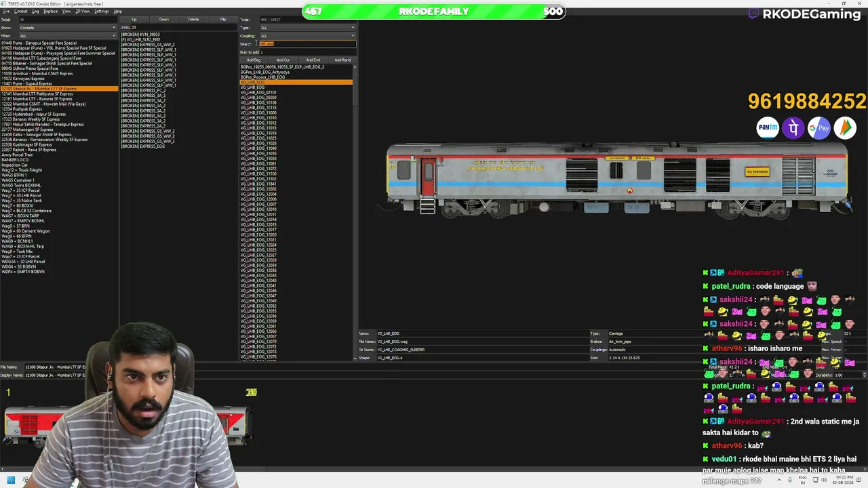Click the Delete unit button
This screenshot has width=868, height=488.
[193, 20]
